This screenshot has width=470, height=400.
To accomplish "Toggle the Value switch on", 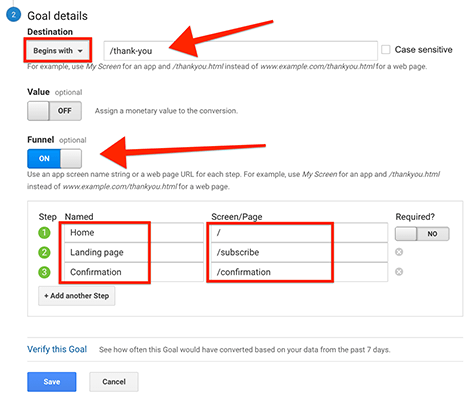I will tap(54, 111).
